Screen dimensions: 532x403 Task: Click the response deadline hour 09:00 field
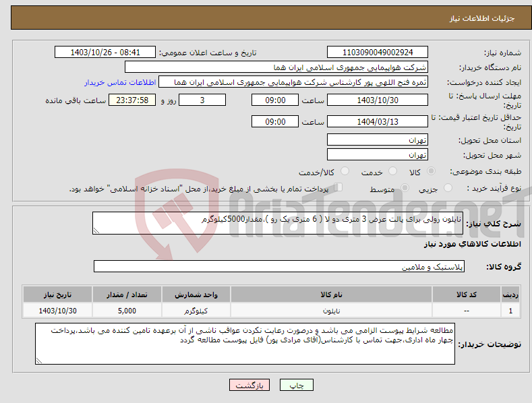click(275, 100)
